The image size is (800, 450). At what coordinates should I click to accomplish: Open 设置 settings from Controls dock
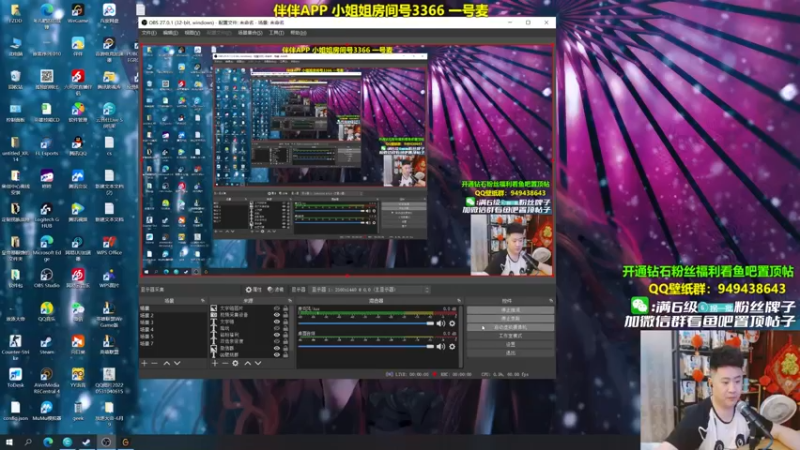pos(510,344)
